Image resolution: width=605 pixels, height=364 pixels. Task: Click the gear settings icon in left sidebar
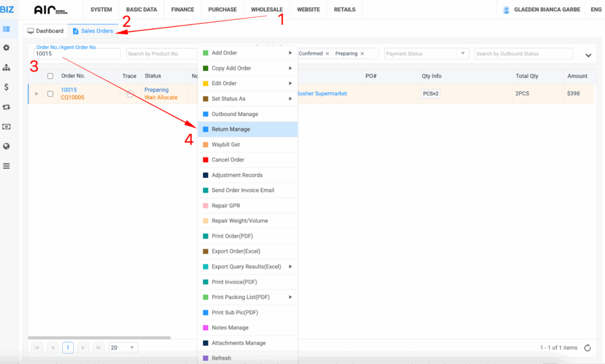[6, 48]
